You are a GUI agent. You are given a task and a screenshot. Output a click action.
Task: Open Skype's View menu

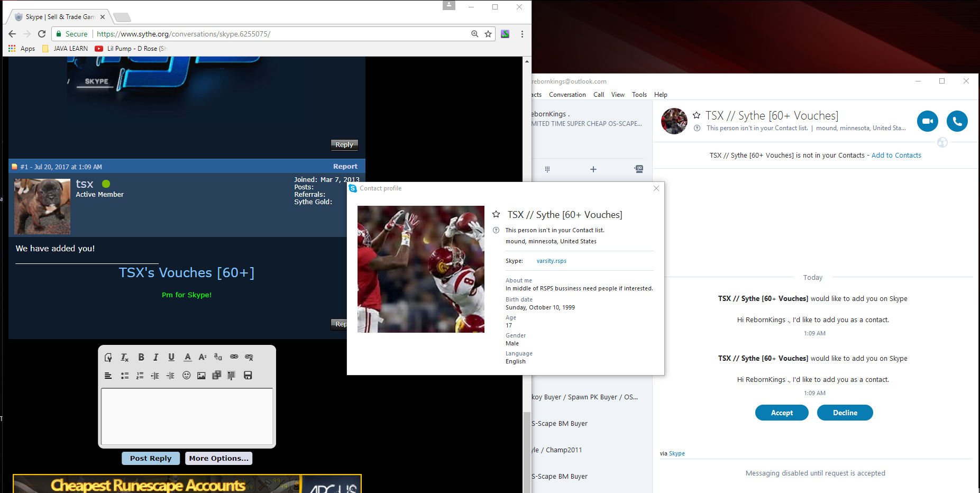(618, 95)
